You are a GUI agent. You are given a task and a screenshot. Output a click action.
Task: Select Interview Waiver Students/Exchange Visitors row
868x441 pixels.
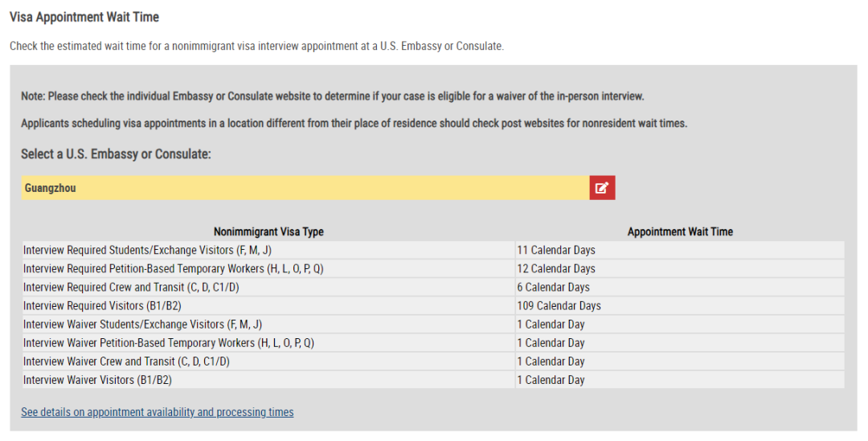point(433,325)
